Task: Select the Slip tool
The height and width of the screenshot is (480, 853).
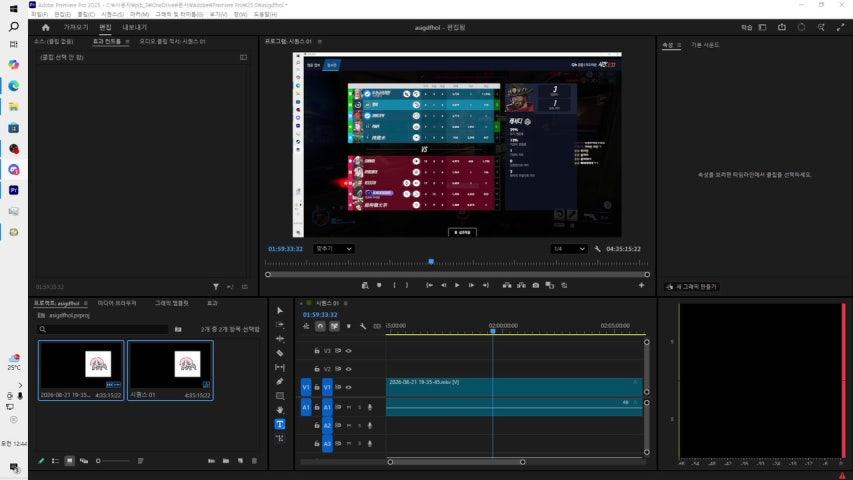Action: pyautogui.click(x=280, y=367)
